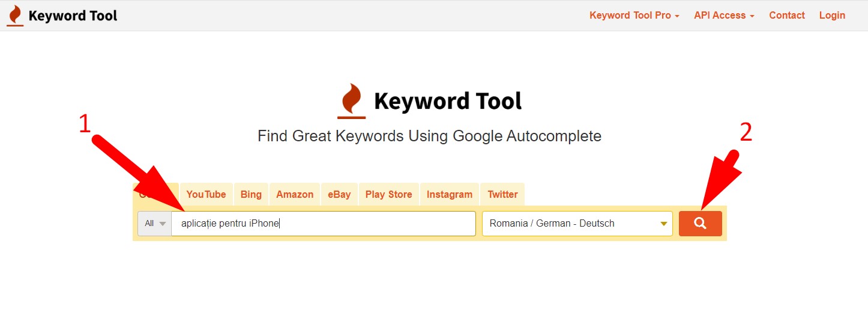Switch to the YouTube tab
The height and width of the screenshot is (309, 868).
click(x=206, y=194)
